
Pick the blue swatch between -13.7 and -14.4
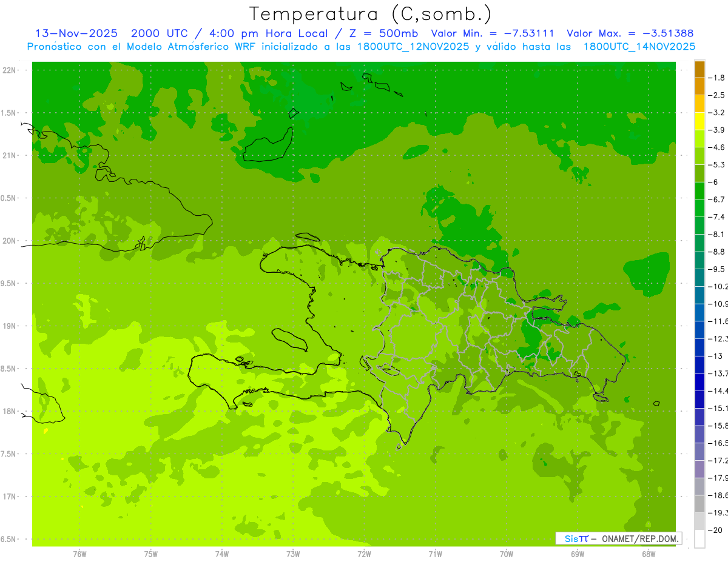pos(699,382)
